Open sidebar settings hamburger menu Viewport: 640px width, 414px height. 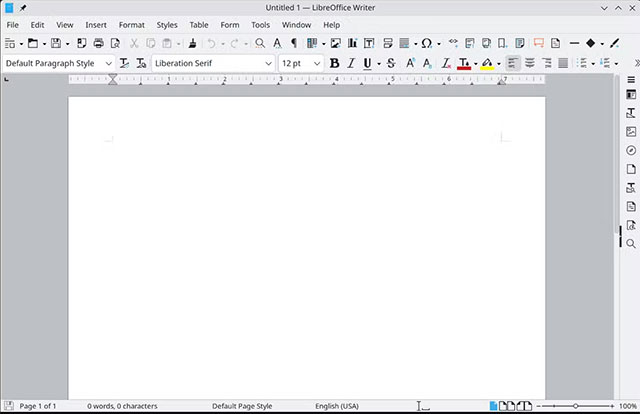[x=631, y=80]
